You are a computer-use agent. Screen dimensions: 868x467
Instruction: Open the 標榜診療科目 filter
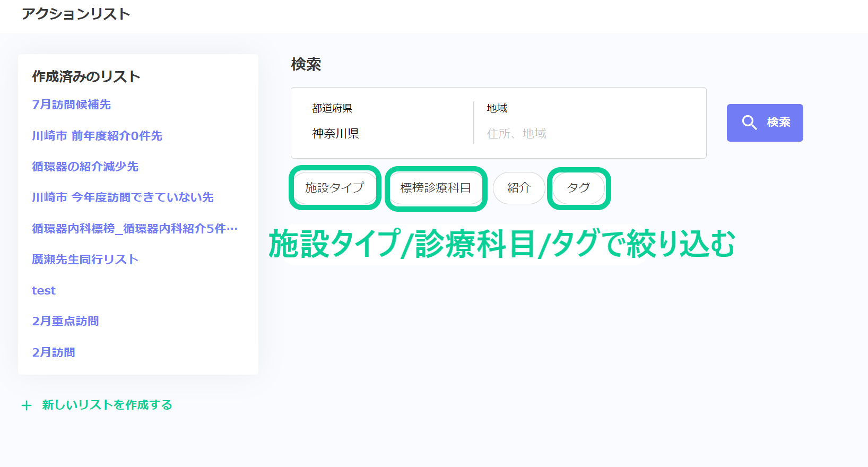tap(436, 188)
